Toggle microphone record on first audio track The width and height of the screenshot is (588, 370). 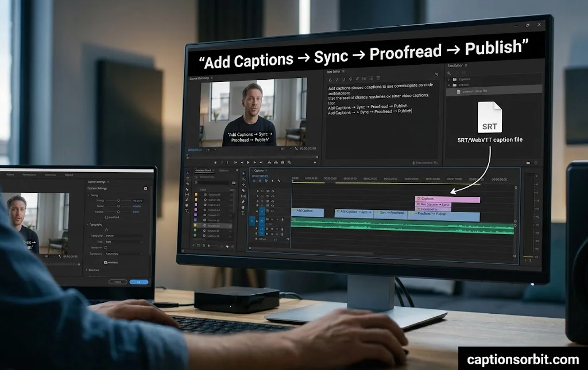click(283, 220)
